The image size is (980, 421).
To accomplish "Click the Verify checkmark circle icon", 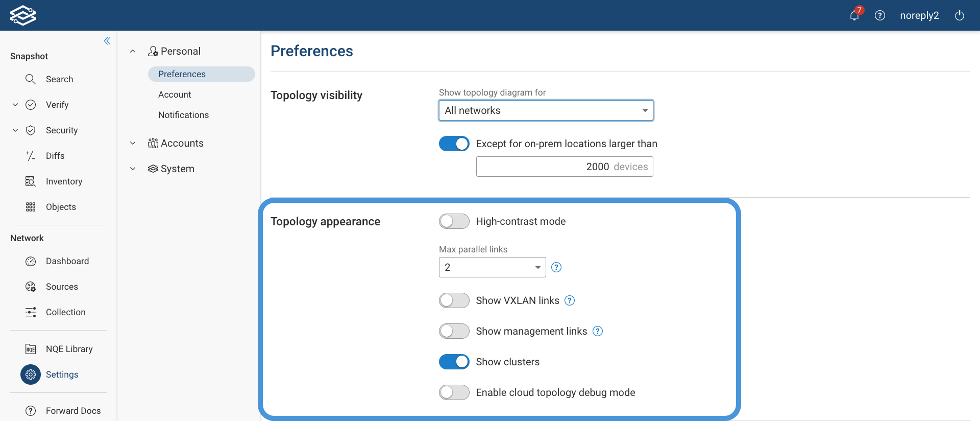I will pyautogui.click(x=31, y=105).
